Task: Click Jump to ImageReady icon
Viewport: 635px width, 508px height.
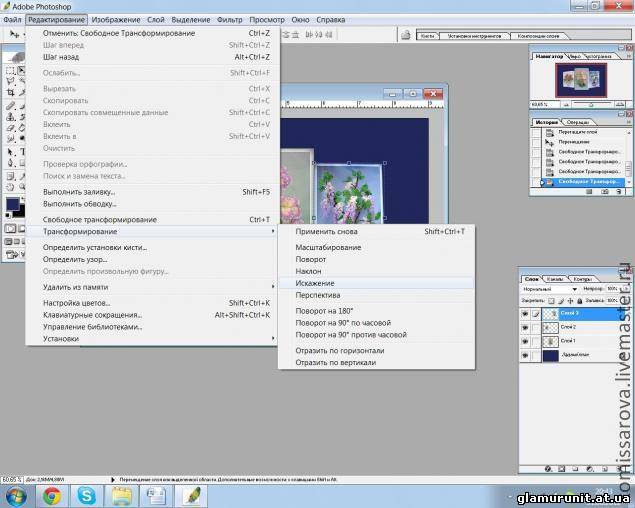Action: point(13,255)
